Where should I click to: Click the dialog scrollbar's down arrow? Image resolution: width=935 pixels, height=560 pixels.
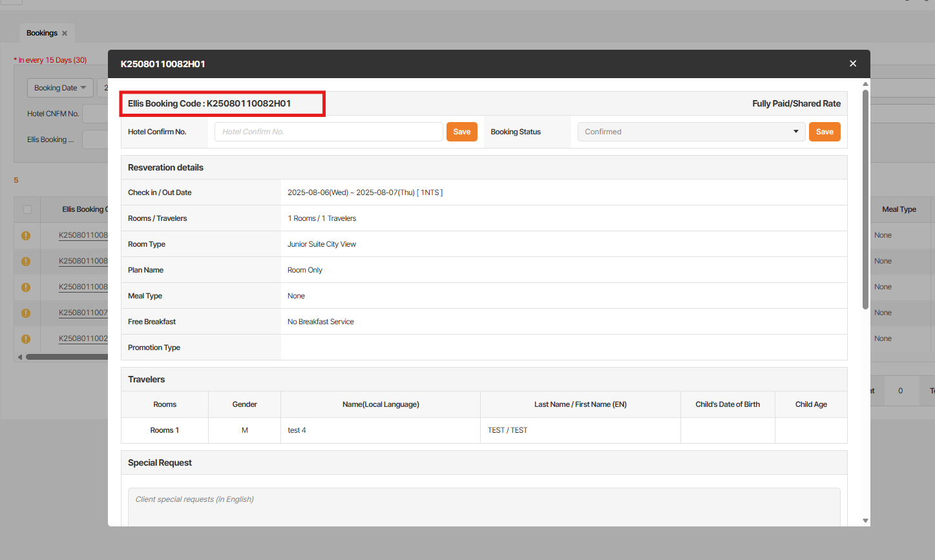click(865, 521)
